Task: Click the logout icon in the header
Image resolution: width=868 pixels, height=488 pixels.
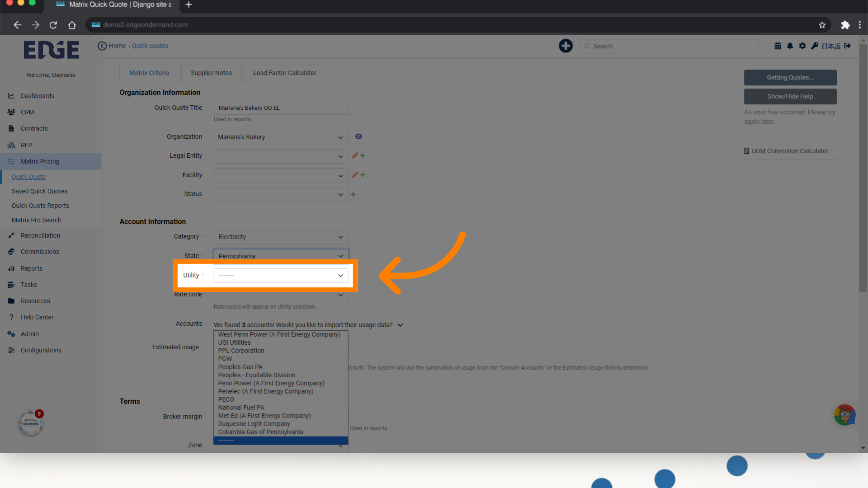Action: tap(847, 46)
